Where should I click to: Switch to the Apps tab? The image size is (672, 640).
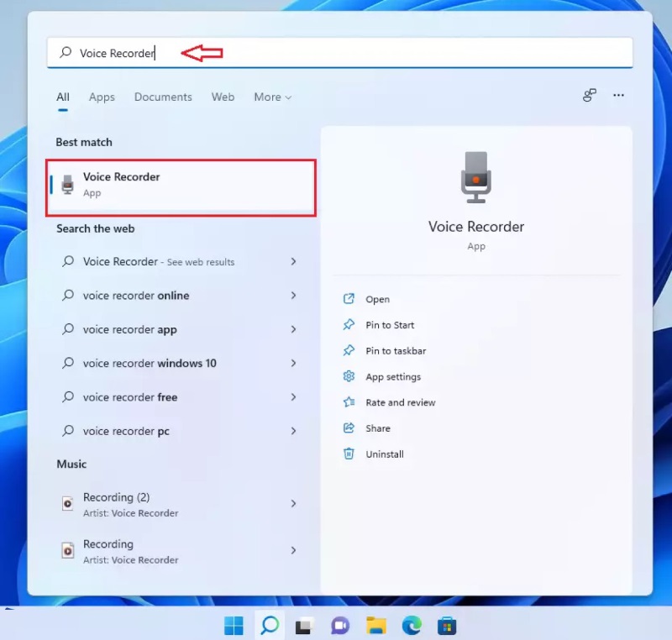(102, 97)
